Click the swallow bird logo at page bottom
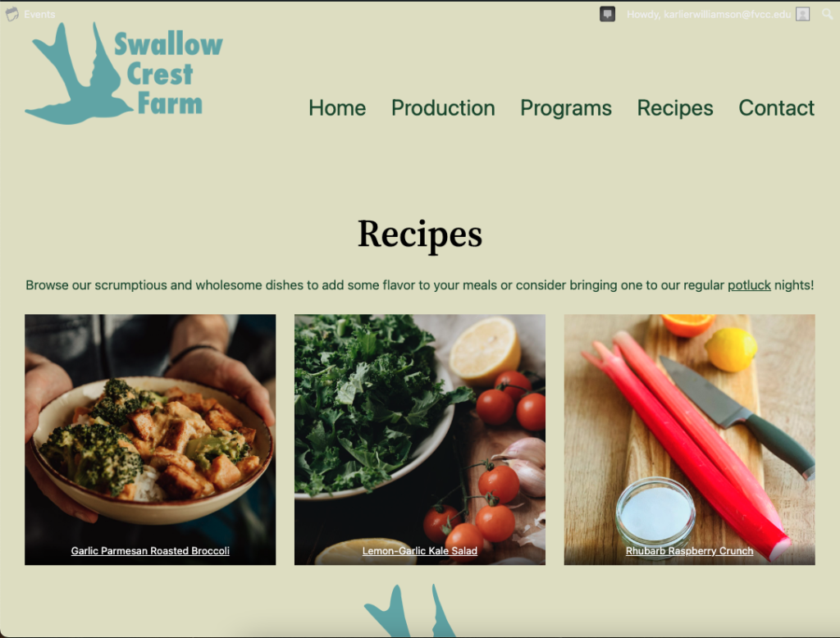 tap(410, 611)
